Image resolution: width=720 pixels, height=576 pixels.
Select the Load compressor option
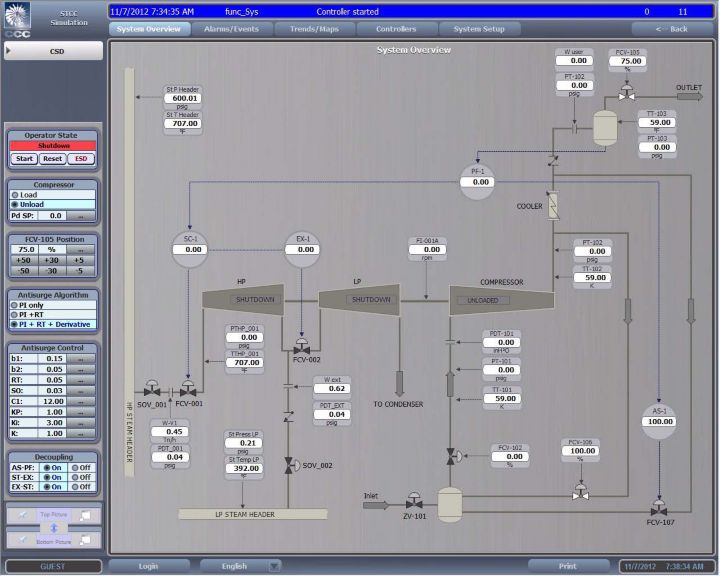point(52,195)
